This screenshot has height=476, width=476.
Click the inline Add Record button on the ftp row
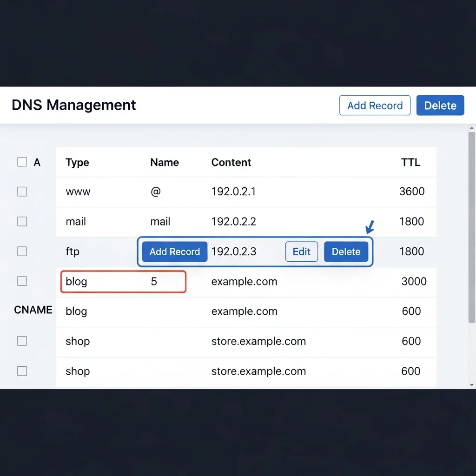coord(174,251)
